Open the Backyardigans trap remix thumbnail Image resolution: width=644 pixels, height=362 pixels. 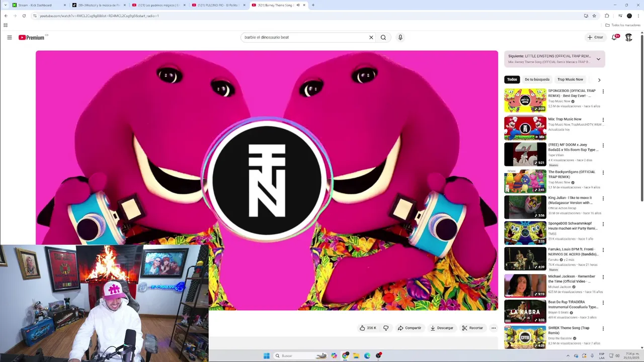[x=525, y=181]
